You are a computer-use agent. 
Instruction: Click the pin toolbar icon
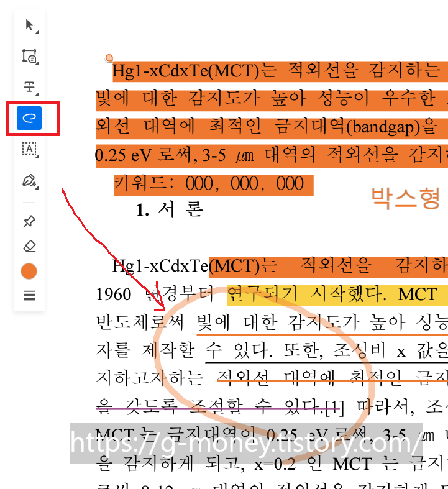pyautogui.click(x=29, y=221)
